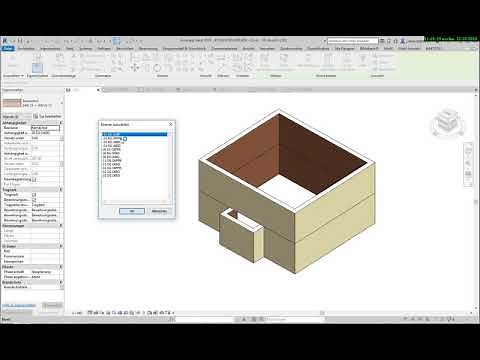Click Abbrechen in the dialog

click(159, 211)
